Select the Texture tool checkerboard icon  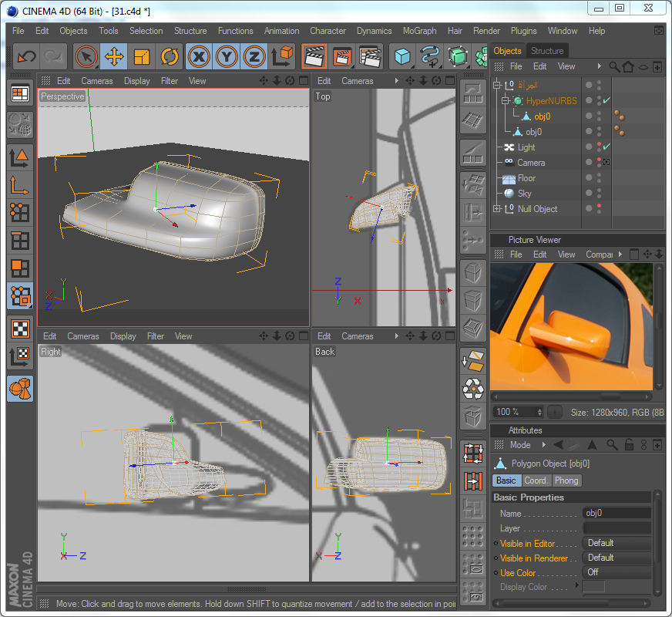(x=20, y=329)
